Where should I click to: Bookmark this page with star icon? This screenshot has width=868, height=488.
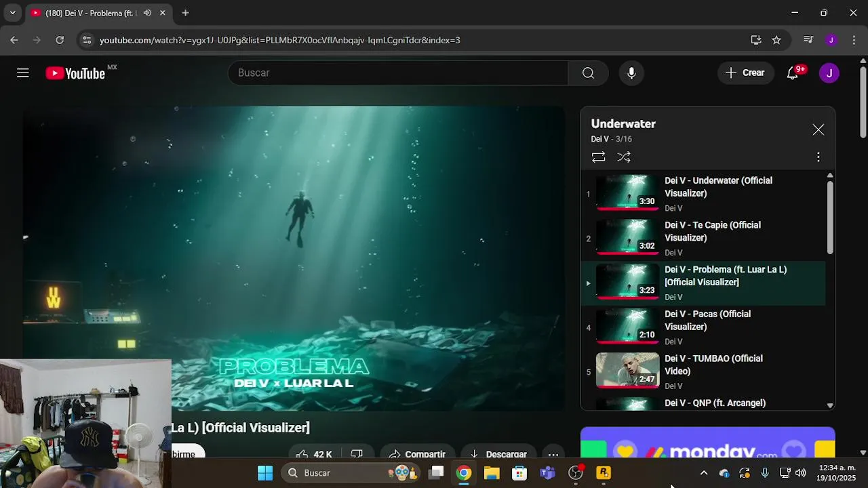pos(776,40)
